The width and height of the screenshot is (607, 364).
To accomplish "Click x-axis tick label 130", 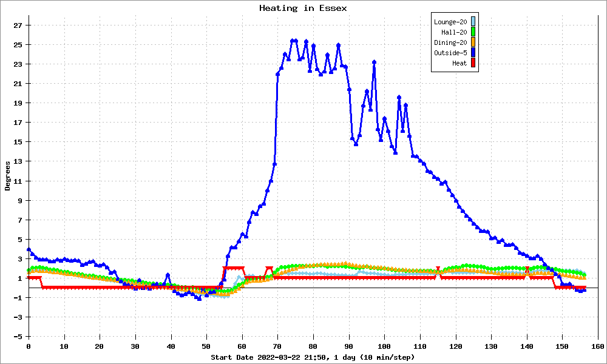I will pos(491,346).
